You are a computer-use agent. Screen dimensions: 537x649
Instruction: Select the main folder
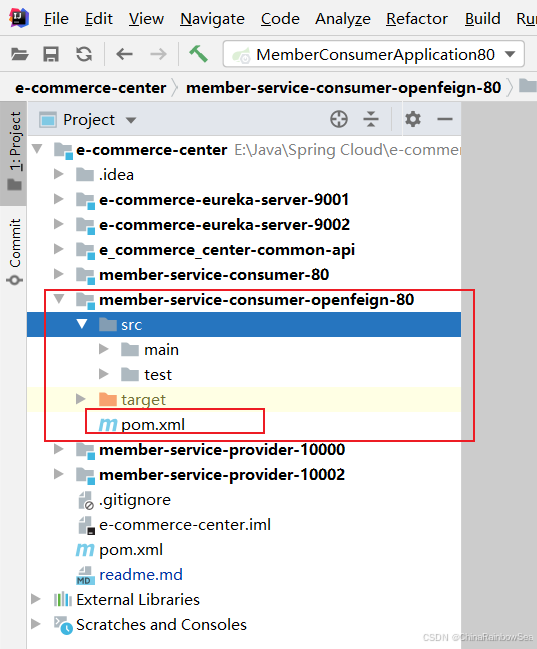pos(161,350)
